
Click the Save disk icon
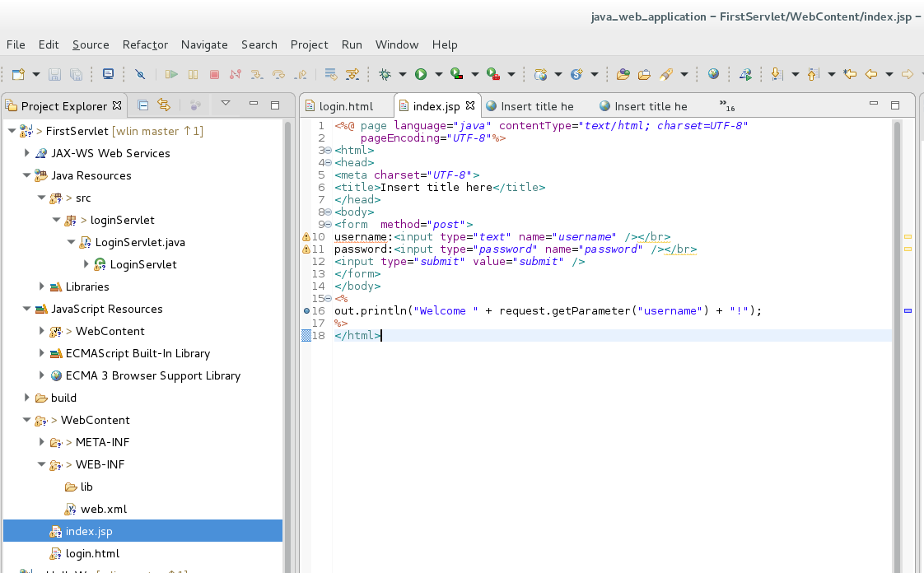point(55,74)
